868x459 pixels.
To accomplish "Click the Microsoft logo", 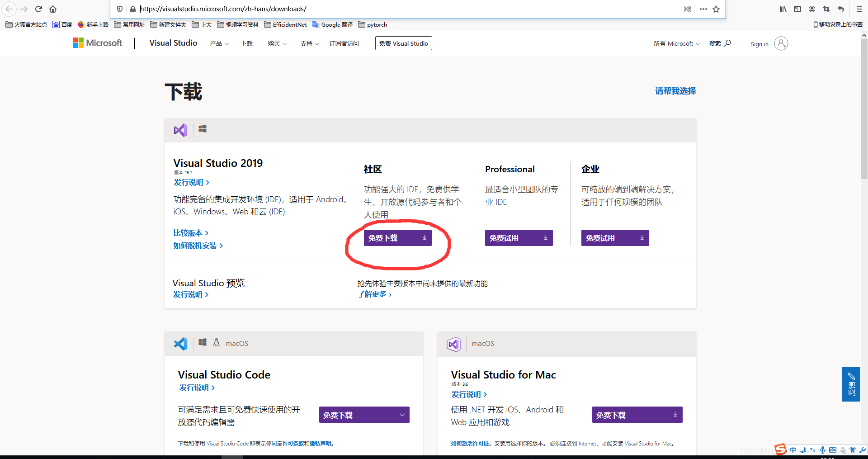I will (x=98, y=43).
